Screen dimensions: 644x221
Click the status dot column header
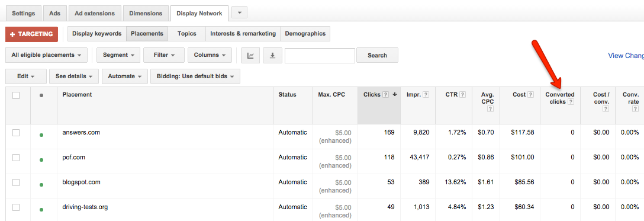(41, 95)
